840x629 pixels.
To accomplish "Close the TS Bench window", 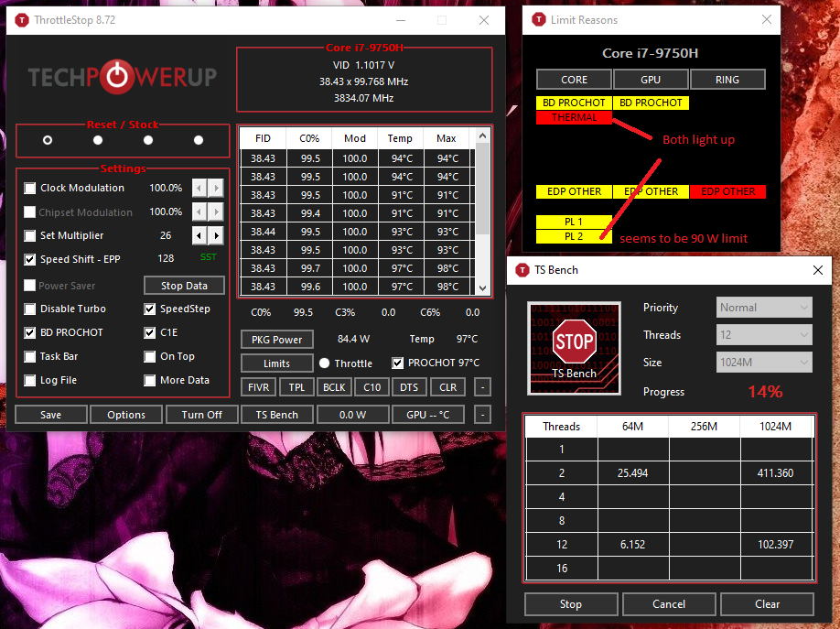I will pos(817,270).
